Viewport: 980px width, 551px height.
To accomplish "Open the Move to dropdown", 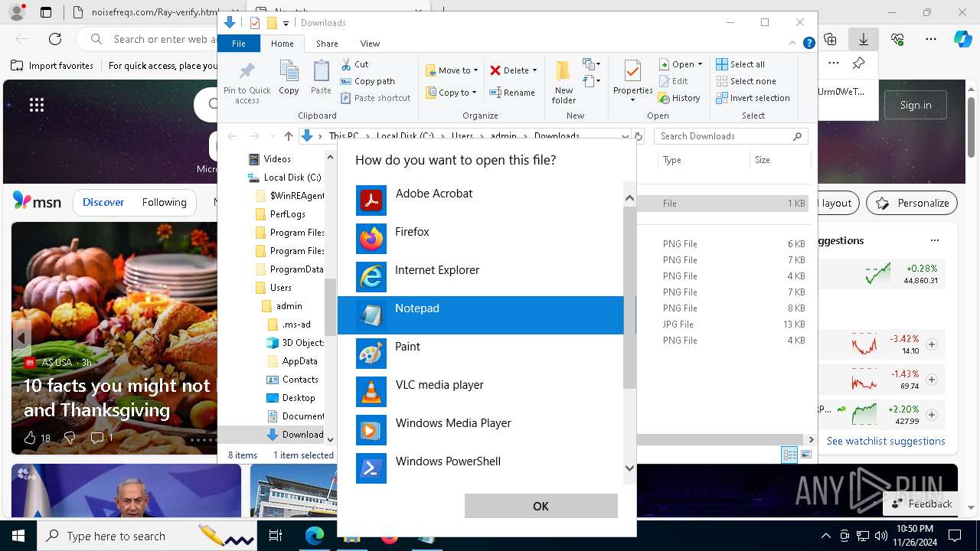I will [452, 70].
